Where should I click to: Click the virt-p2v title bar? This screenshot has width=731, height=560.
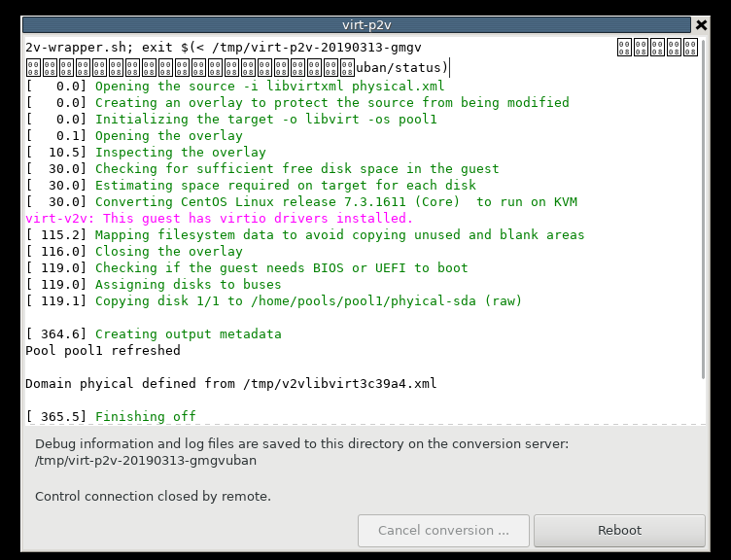(x=365, y=24)
